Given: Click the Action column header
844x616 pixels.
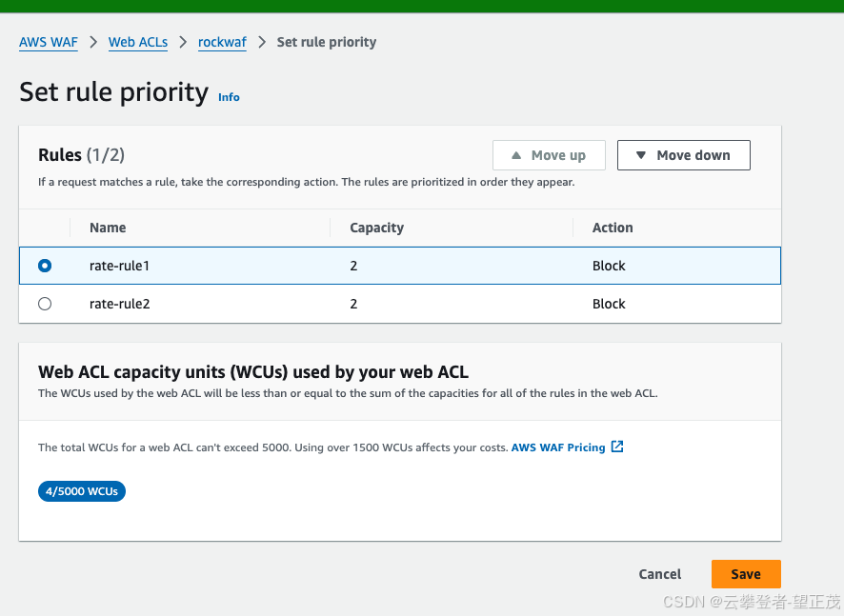Looking at the screenshot, I should pos(613,228).
